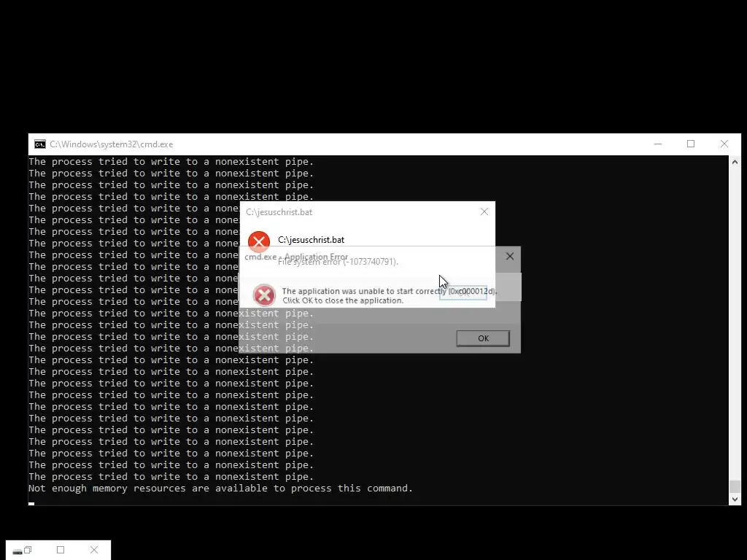Image resolution: width=747 pixels, height=560 pixels.
Task: Close the cmd.exe Application Error dialog
Action: pos(510,256)
